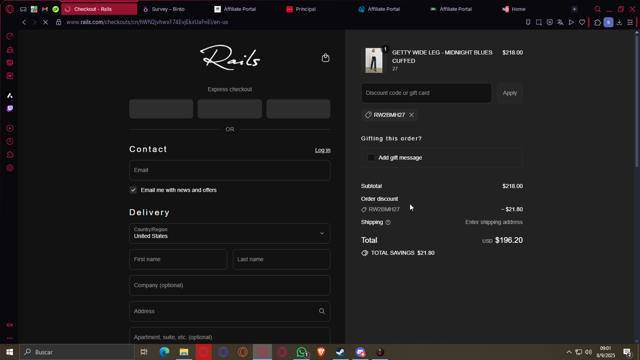The image size is (640, 360).
Task: Open Brave browser from taskbar
Action: pos(321,352)
